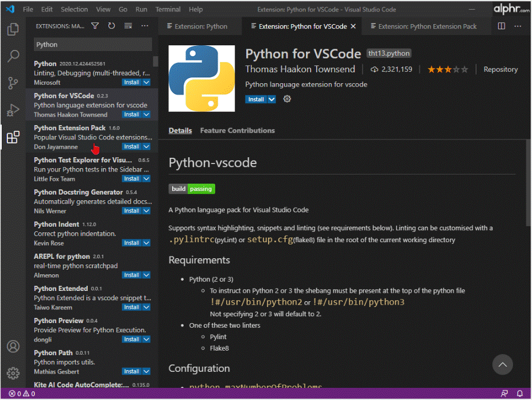The height and width of the screenshot is (400, 532).
Task: Click the tht13.python identifier badge
Action: click(x=389, y=53)
